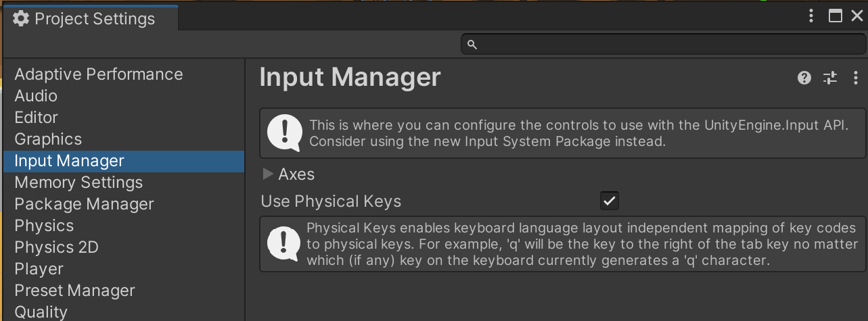Click the search magnifier icon
Image resolution: width=868 pixels, height=321 pixels.
click(472, 45)
